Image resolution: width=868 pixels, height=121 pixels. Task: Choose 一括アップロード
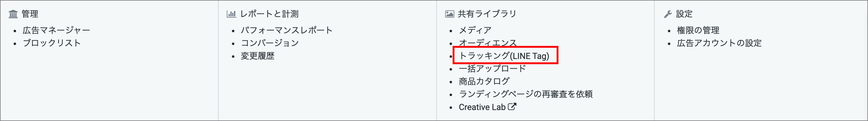click(x=492, y=69)
